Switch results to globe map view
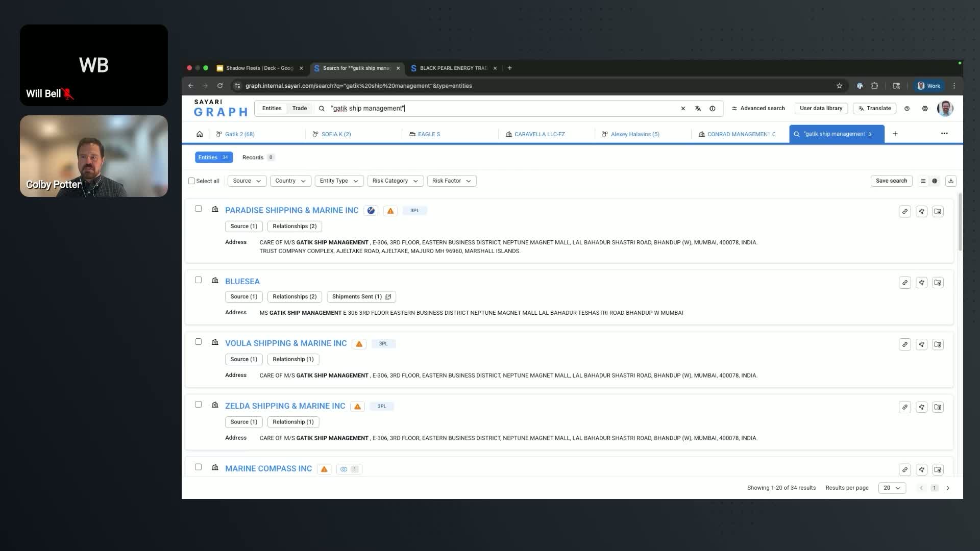 pos(935,181)
